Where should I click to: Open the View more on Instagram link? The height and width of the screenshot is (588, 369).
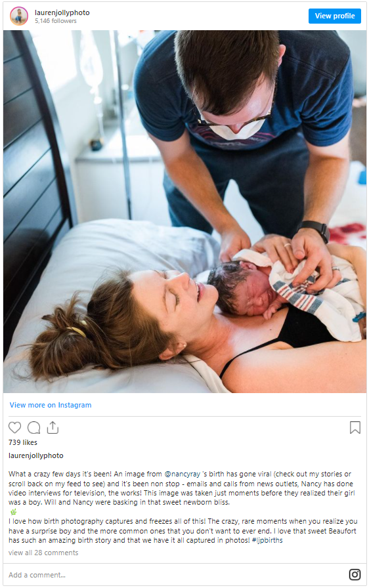(x=51, y=405)
